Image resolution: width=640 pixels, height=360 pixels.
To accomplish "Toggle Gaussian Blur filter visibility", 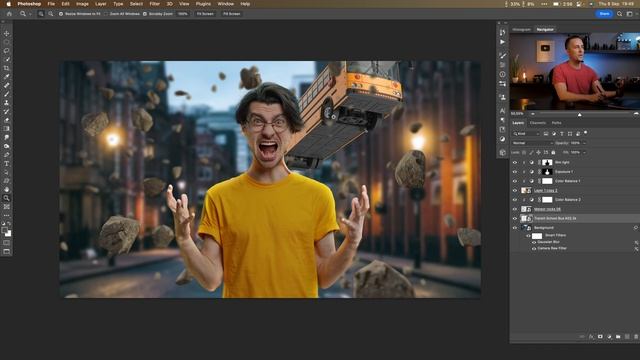I will 534,242.
